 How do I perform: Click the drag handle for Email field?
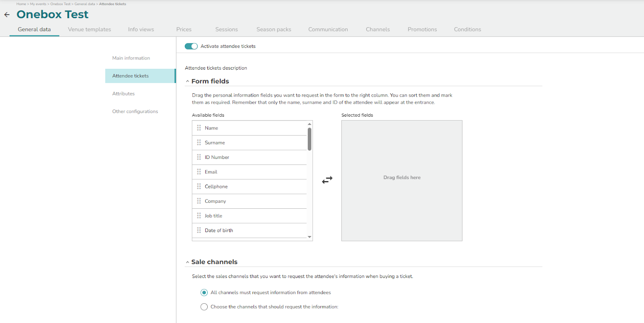coord(199,172)
